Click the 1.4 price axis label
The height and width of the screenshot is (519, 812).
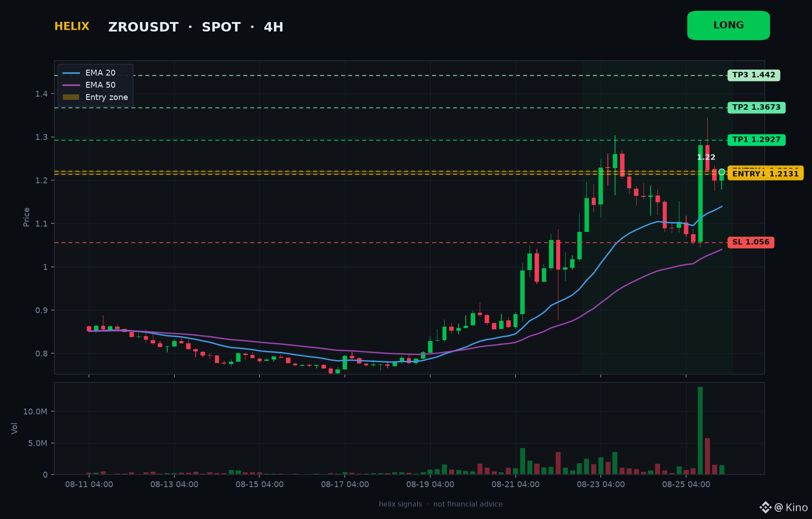(42, 94)
